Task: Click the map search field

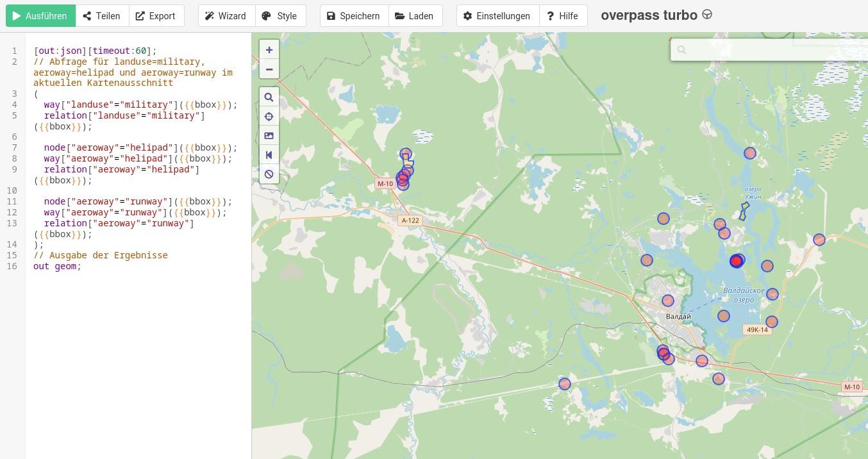Action: [x=769, y=49]
